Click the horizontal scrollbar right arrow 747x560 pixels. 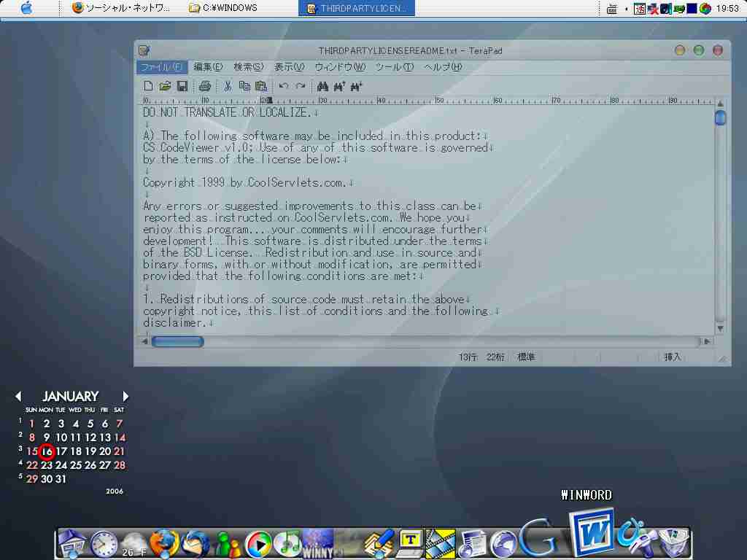pos(708,341)
